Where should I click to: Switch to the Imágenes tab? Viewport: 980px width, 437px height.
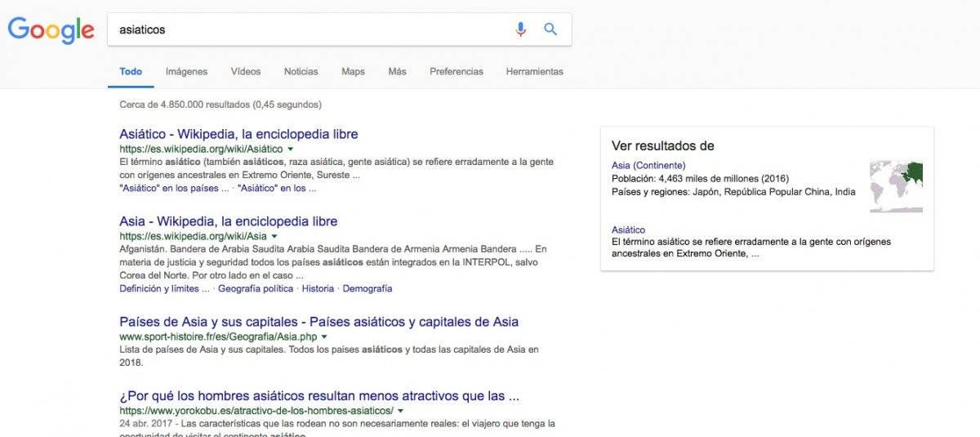click(186, 72)
